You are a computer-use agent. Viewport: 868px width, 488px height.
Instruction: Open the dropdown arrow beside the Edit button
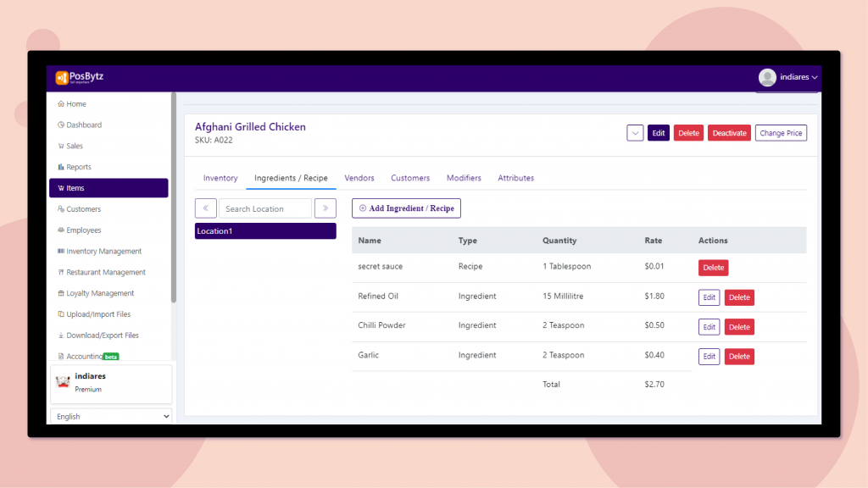634,132
